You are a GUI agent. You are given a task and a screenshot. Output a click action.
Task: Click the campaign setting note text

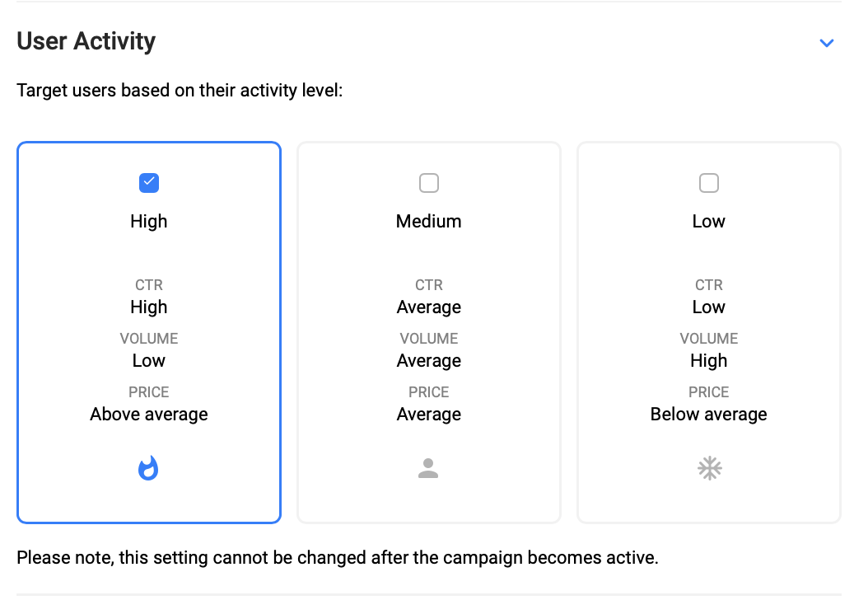[x=338, y=557]
